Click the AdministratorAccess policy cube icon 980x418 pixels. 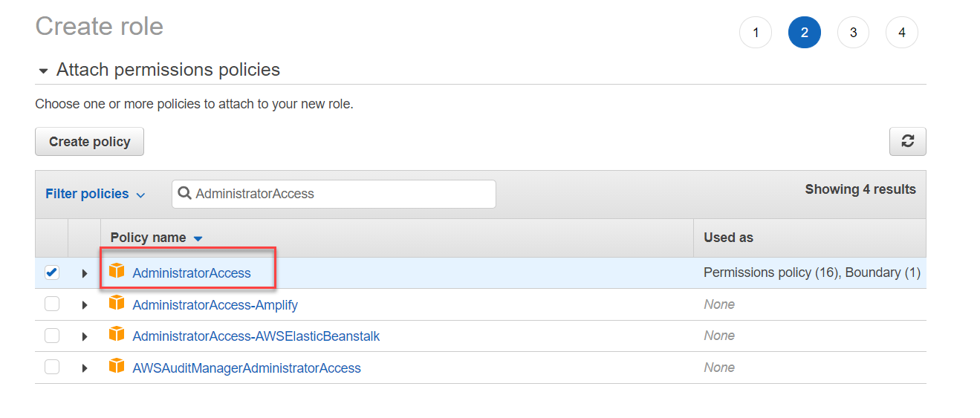(117, 271)
